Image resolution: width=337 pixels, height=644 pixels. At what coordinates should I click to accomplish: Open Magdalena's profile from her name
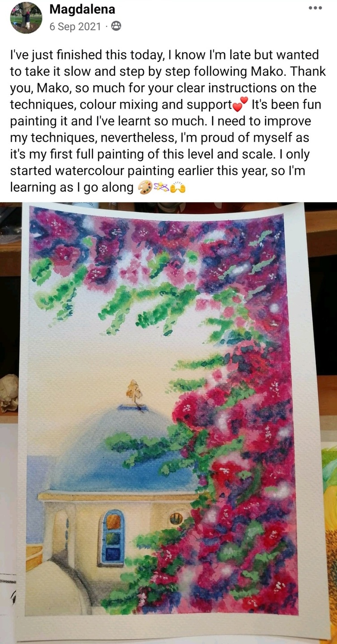point(82,9)
